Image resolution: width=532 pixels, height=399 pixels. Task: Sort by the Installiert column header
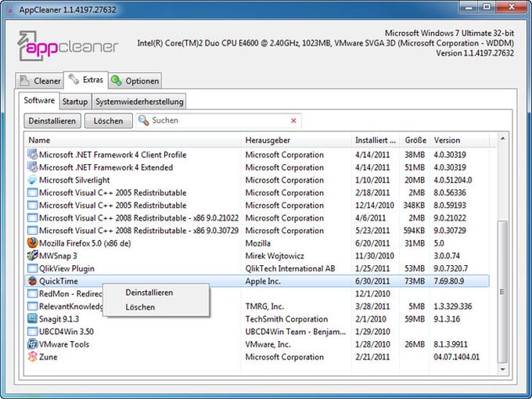(376, 140)
